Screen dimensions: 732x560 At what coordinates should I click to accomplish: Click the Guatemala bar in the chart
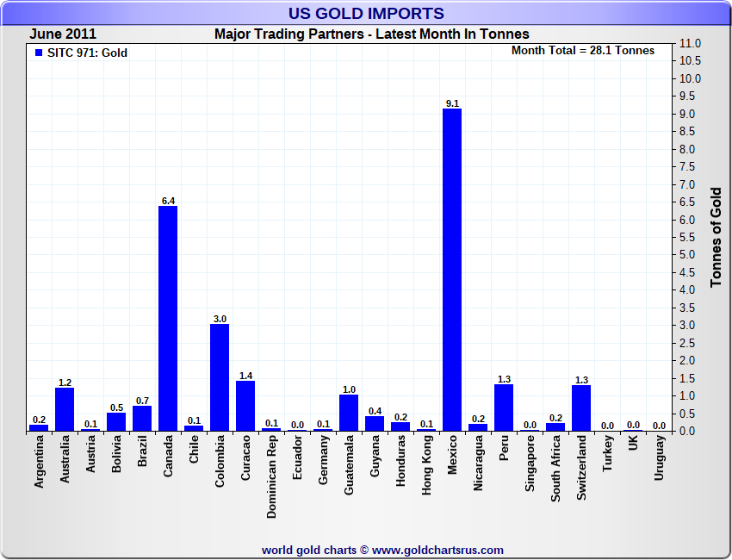click(349, 413)
